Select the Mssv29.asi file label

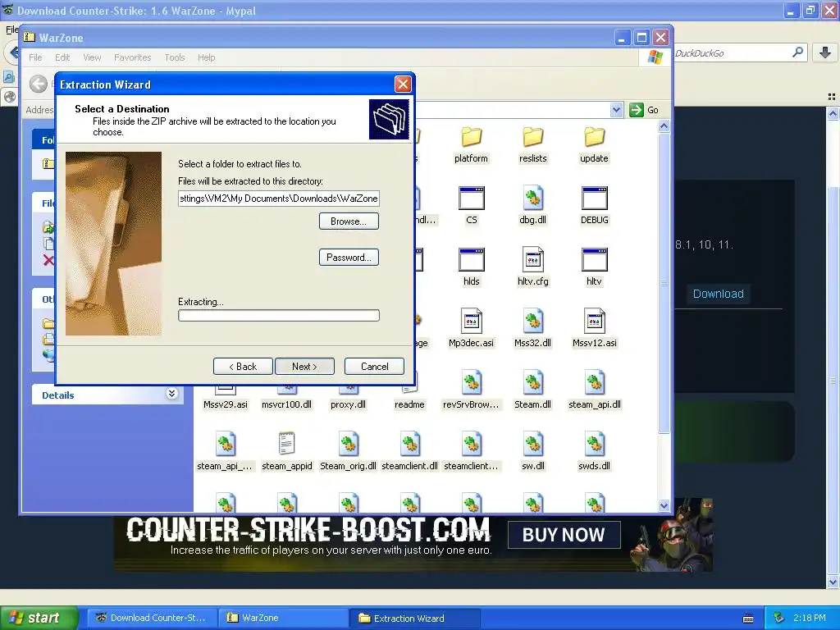click(x=226, y=404)
